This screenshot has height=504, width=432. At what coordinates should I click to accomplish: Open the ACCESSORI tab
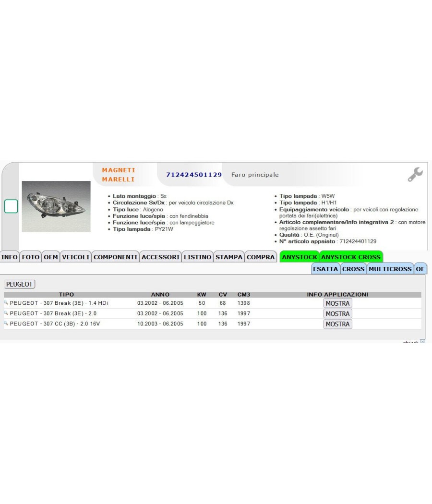pos(160,257)
